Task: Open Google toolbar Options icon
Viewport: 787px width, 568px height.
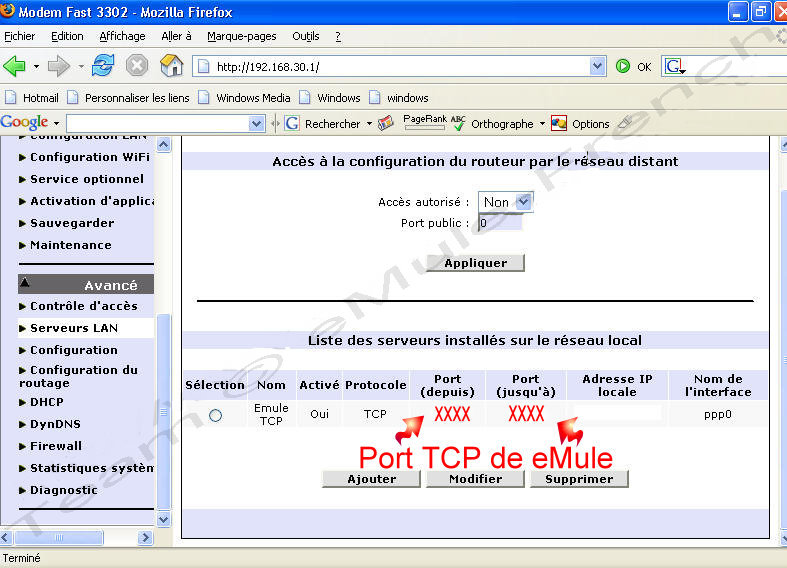Action: (x=559, y=123)
